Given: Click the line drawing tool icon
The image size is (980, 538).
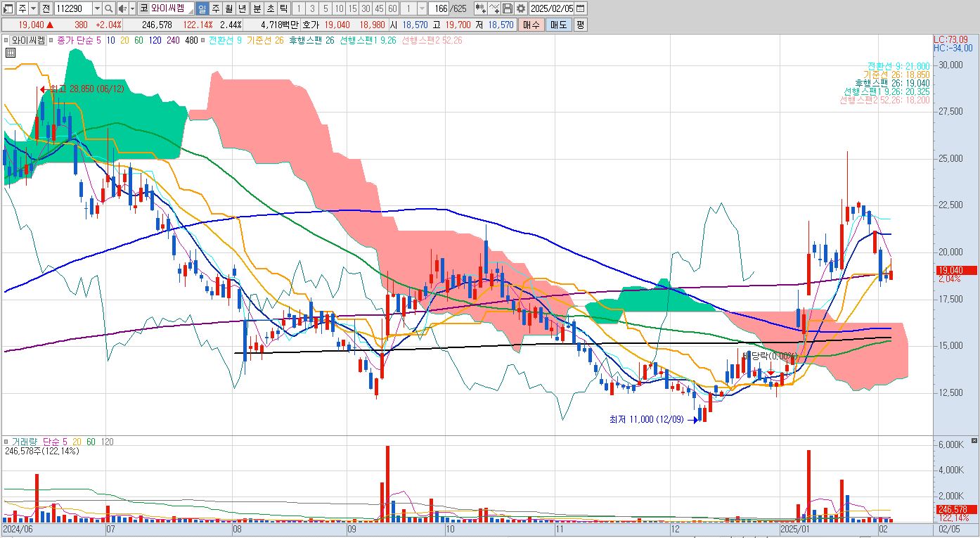Looking at the screenshot, I should [495, 8].
